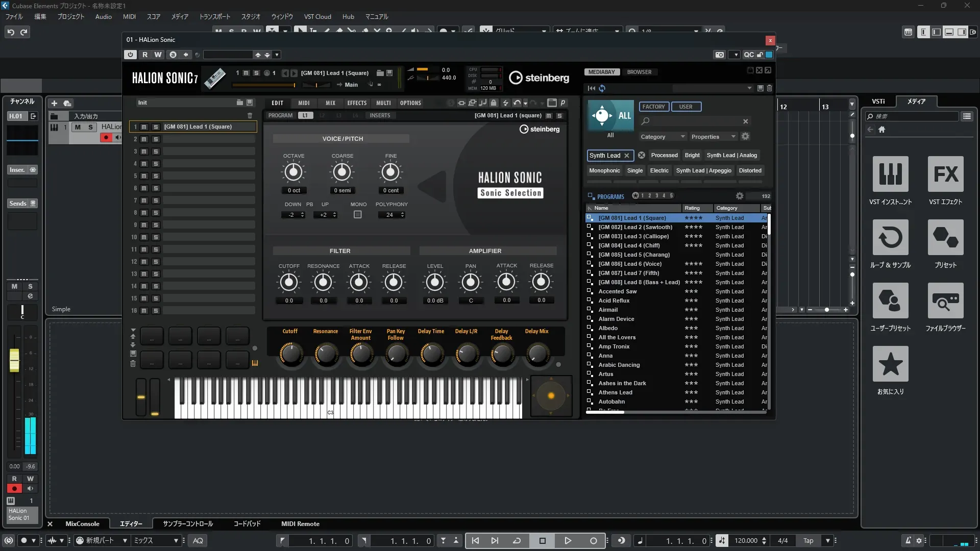Switch to the EFFECTS tab in HALion
Screen dimensions: 980x551
point(357,103)
